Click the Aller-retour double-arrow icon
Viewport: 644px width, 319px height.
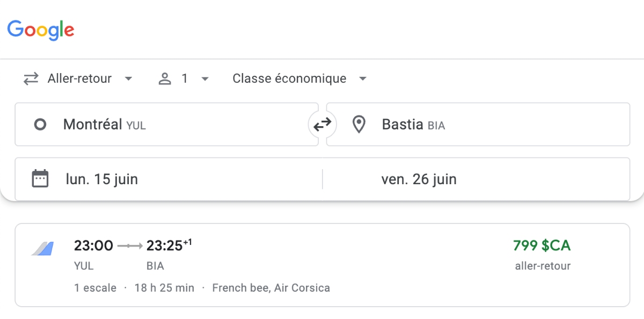point(31,78)
